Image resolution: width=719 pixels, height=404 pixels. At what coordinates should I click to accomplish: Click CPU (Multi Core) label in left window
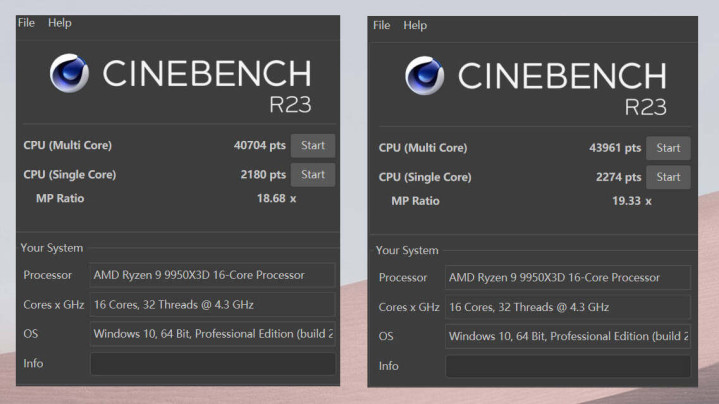(x=68, y=145)
